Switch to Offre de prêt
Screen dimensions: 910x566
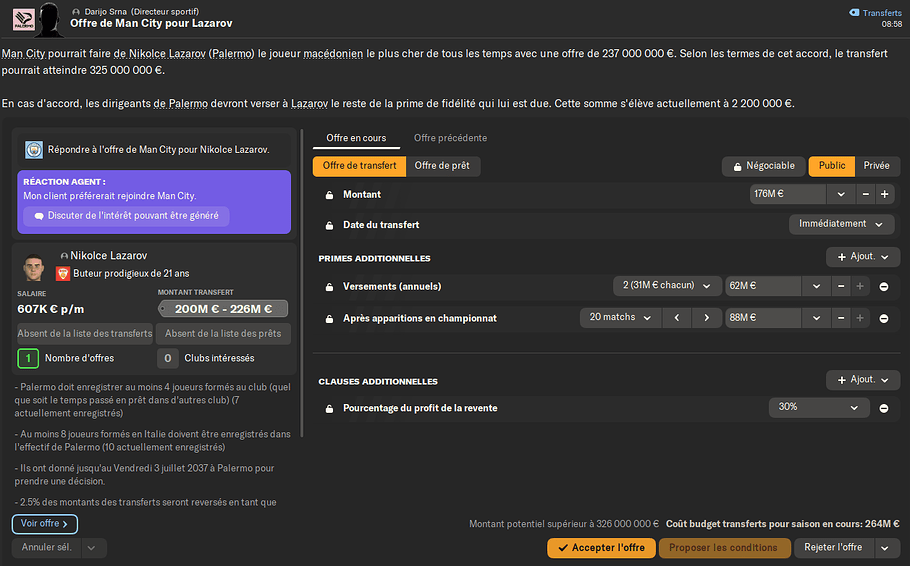(442, 166)
